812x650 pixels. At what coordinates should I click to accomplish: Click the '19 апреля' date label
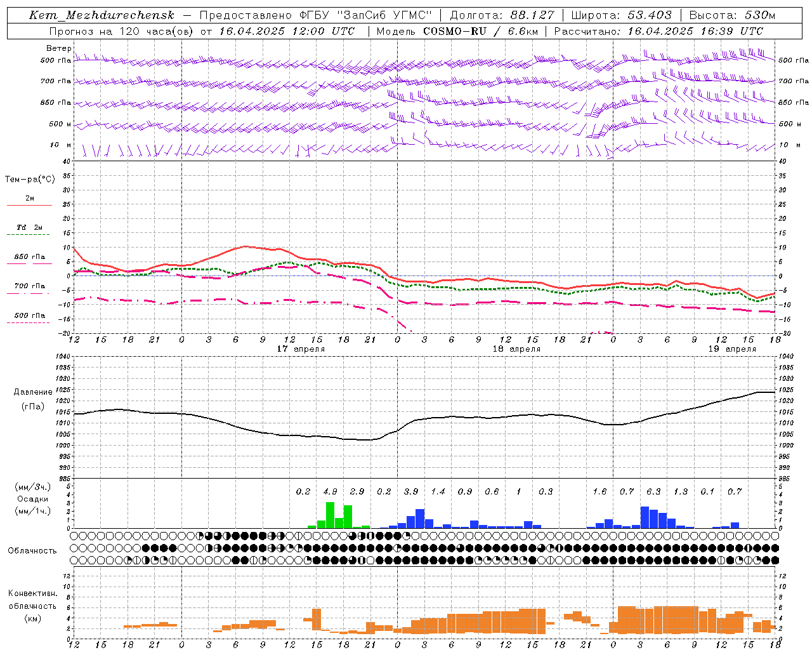click(732, 348)
